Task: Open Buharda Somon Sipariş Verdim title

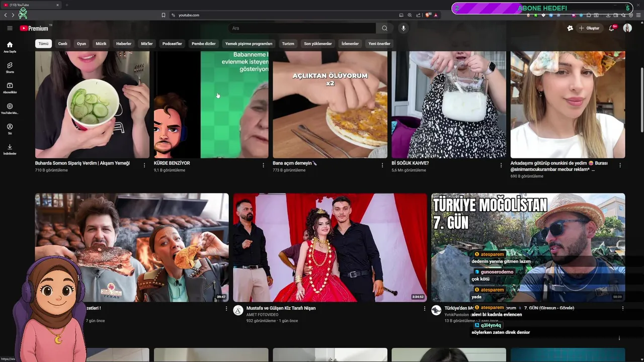Action: pyautogui.click(x=82, y=163)
